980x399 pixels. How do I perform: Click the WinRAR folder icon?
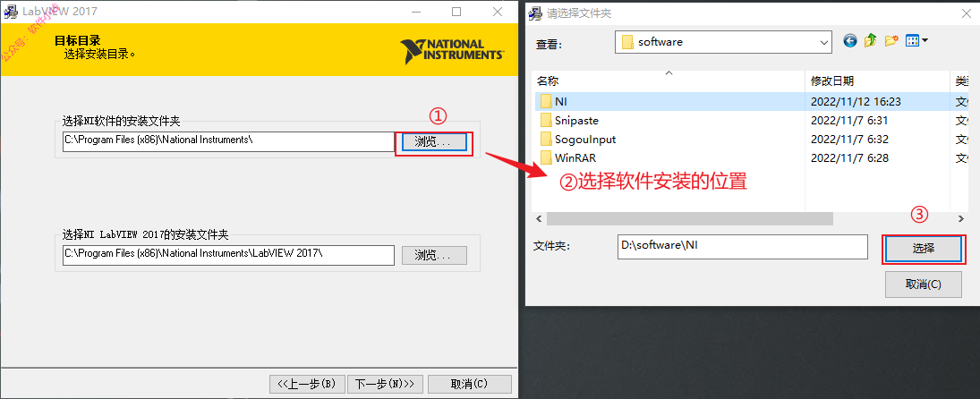(x=546, y=158)
